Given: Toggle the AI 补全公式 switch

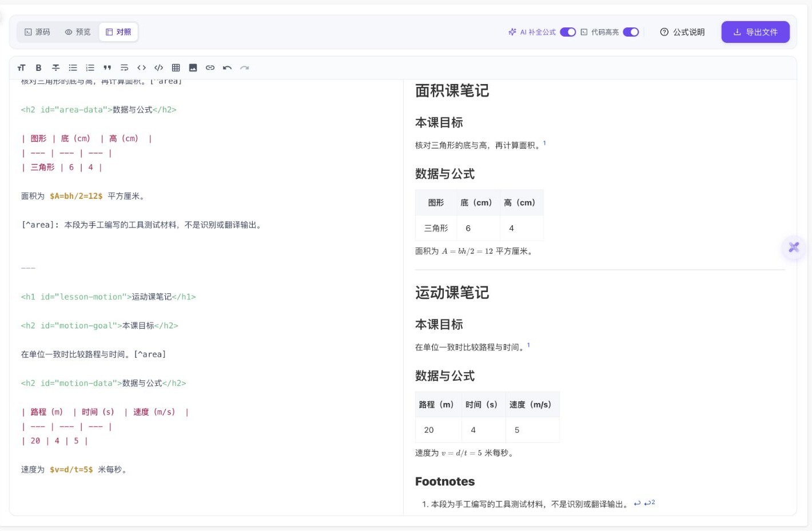Looking at the screenshot, I should [568, 32].
